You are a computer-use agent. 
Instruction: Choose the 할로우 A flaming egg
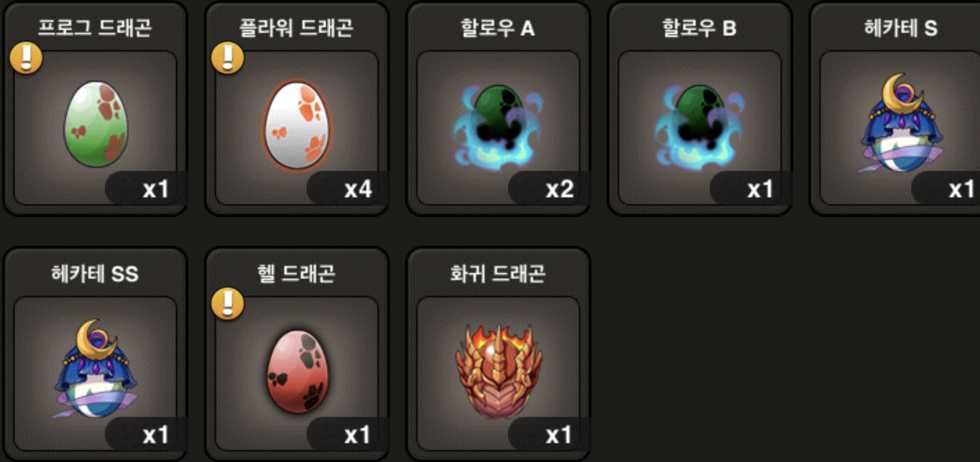coord(498,127)
